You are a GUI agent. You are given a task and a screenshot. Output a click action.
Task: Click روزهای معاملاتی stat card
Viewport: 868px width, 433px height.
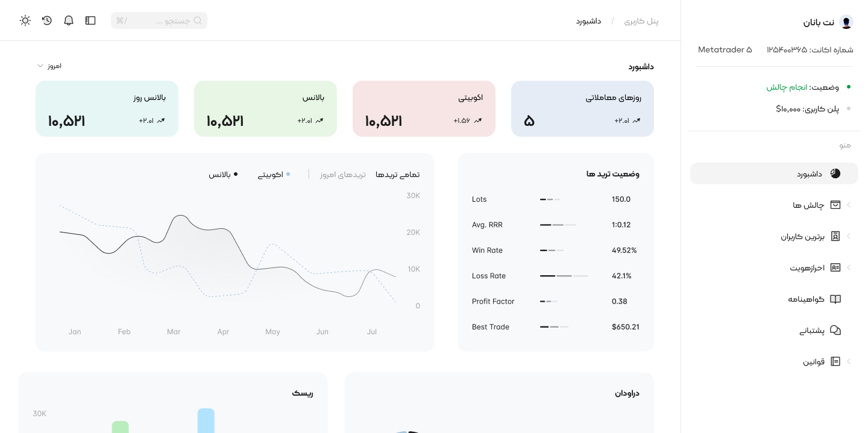pos(582,108)
